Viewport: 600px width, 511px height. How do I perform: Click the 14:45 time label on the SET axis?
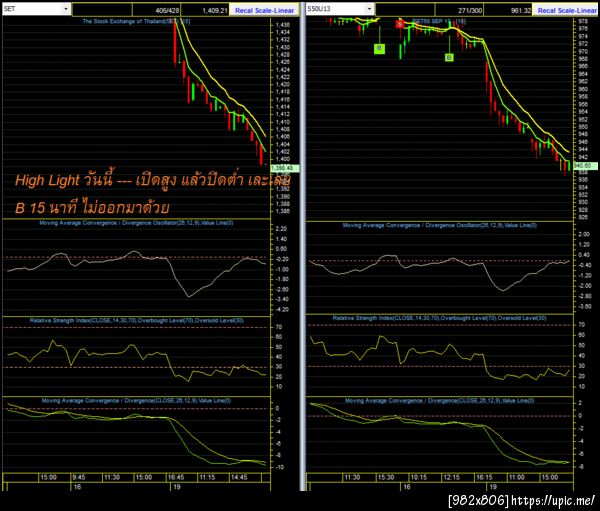point(239,477)
